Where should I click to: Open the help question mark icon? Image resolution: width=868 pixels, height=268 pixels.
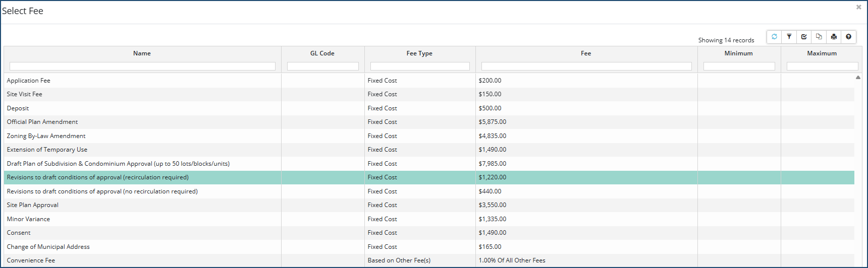click(x=849, y=37)
